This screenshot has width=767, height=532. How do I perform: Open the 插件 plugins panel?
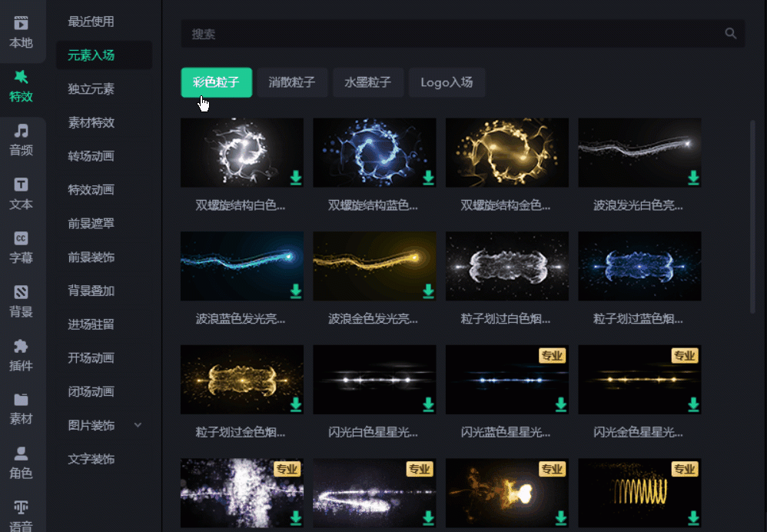click(x=21, y=355)
